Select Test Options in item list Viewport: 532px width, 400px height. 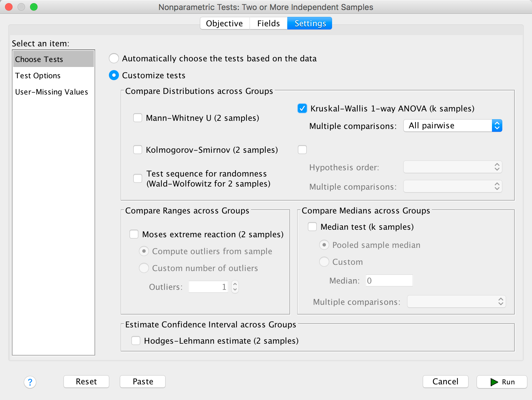tap(38, 76)
